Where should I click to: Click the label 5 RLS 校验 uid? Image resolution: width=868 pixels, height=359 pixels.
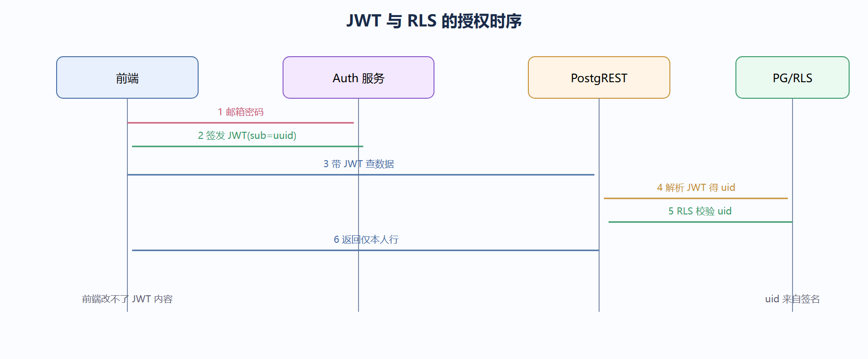(700, 211)
